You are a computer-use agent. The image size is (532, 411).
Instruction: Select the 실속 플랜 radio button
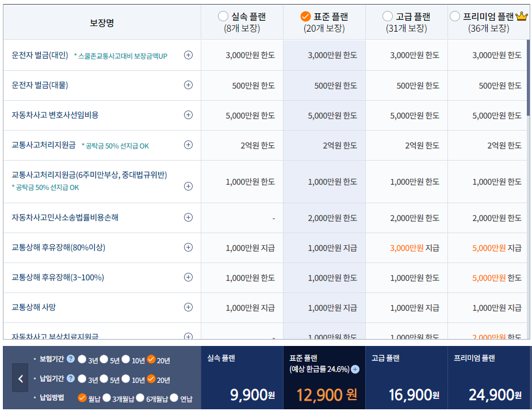223,16
